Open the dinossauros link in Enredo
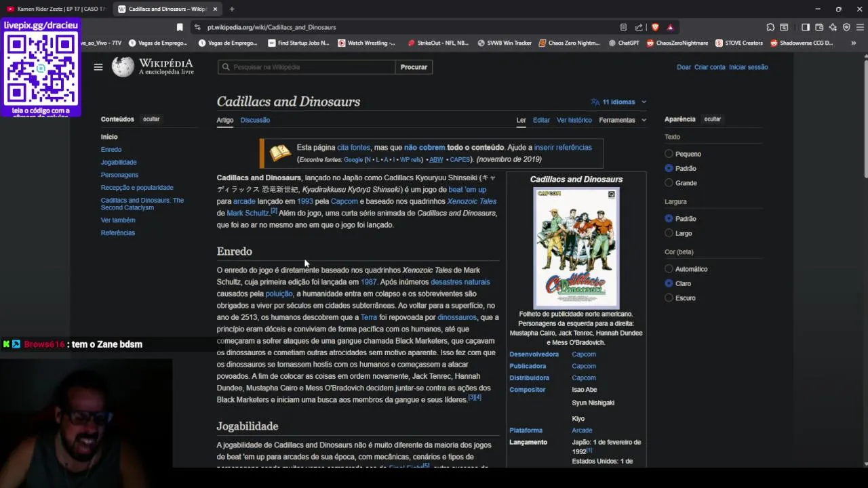 coord(457,317)
